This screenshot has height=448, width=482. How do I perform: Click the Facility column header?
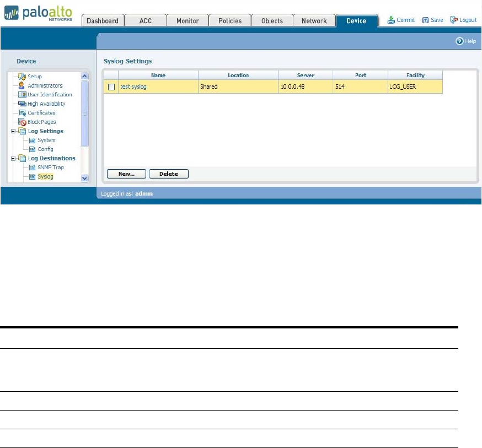click(x=415, y=75)
